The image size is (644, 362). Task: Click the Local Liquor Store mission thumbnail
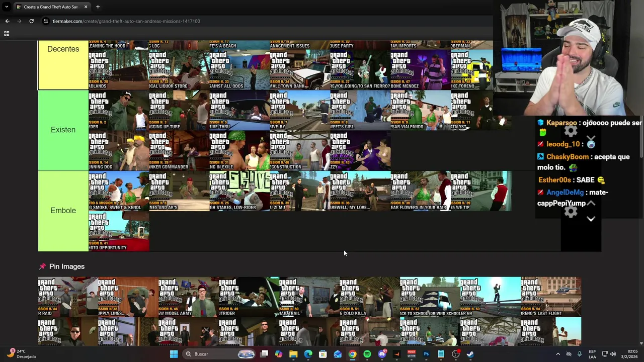coord(179,70)
